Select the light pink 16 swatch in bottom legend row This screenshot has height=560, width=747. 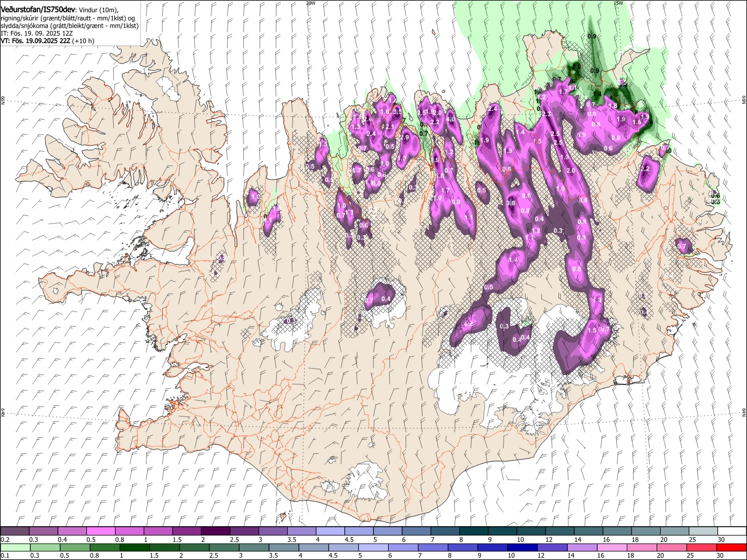[x=612, y=547]
